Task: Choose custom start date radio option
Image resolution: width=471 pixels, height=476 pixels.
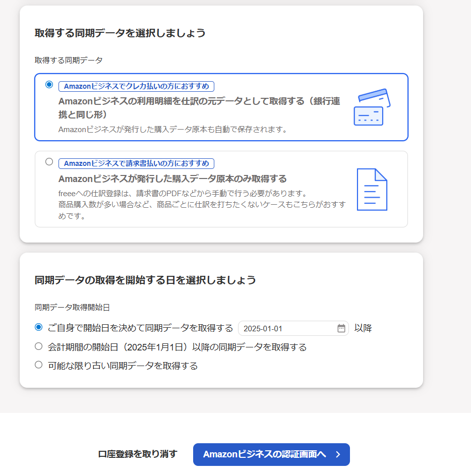Action: point(38,327)
